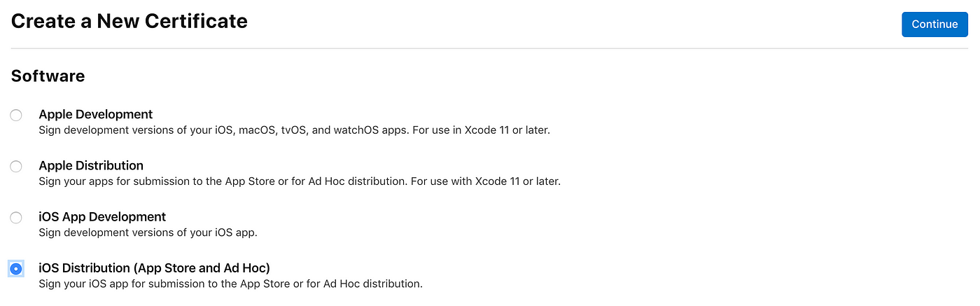Image resolution: width=980 pixels, height=306 pixels.
Task: Choose the Apple Distribution radio button
Action: 16,166
